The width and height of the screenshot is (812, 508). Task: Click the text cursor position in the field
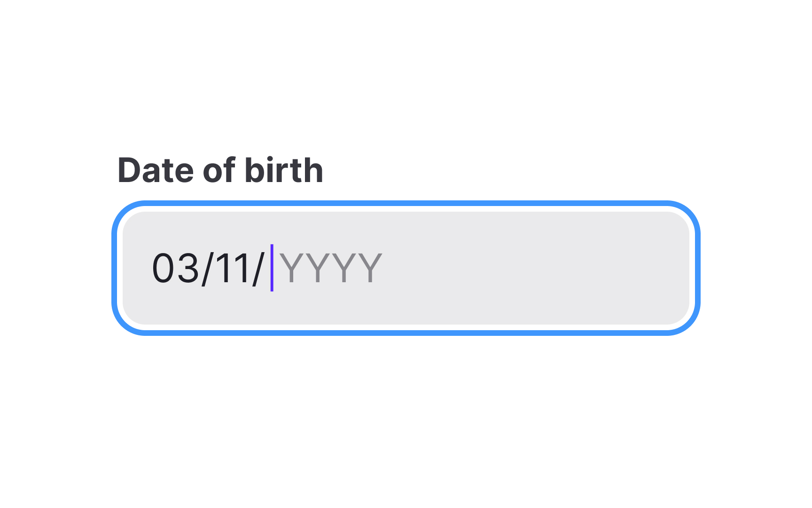click(x=272, y=267)
